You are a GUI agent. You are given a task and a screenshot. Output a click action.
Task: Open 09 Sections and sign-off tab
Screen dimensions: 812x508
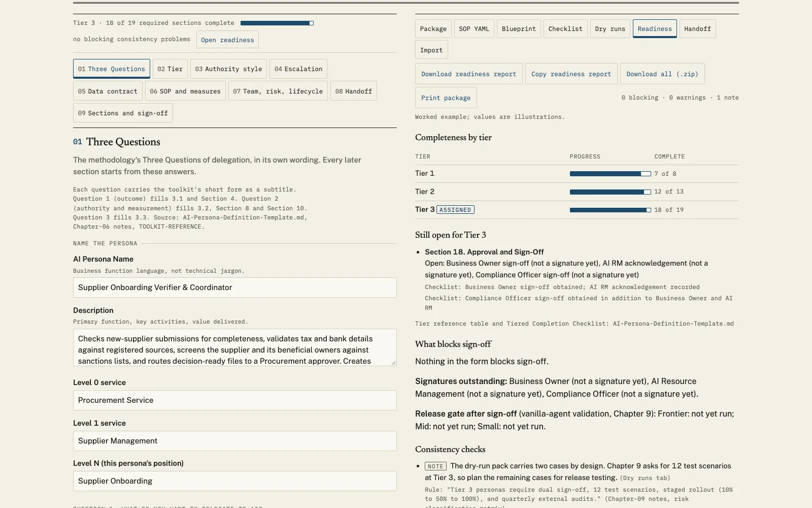(123, 113)
